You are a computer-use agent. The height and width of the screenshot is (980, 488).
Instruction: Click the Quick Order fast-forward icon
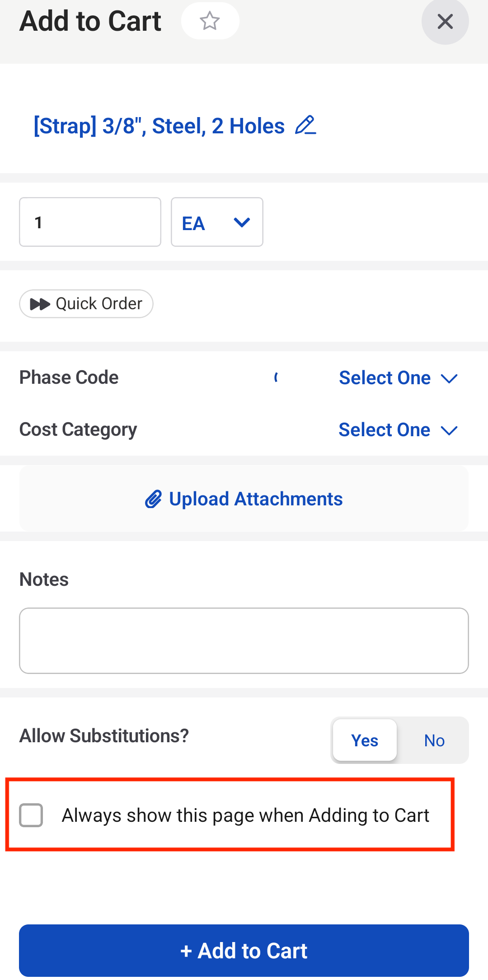[40, 304]
